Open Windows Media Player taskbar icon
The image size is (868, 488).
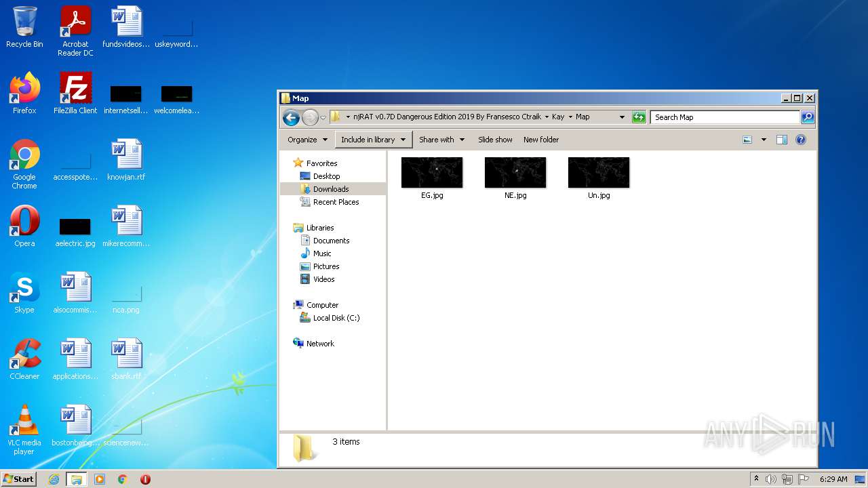[100, 479]
